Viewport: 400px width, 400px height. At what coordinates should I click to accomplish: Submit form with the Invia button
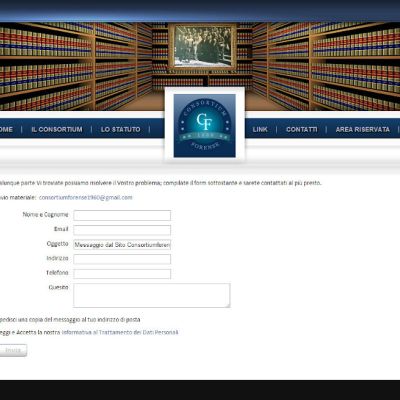[x=13, y=350]
